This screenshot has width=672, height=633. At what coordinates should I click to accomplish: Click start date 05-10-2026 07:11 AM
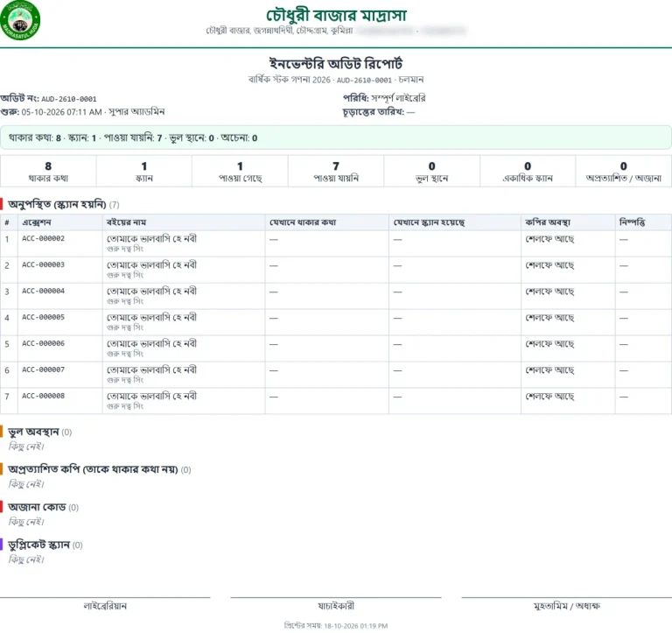tap(62, 112)
